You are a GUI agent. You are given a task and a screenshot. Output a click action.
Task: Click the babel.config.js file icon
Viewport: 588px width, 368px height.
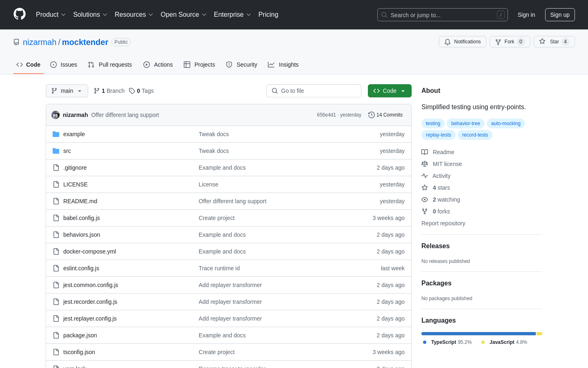tap(56, 218)
